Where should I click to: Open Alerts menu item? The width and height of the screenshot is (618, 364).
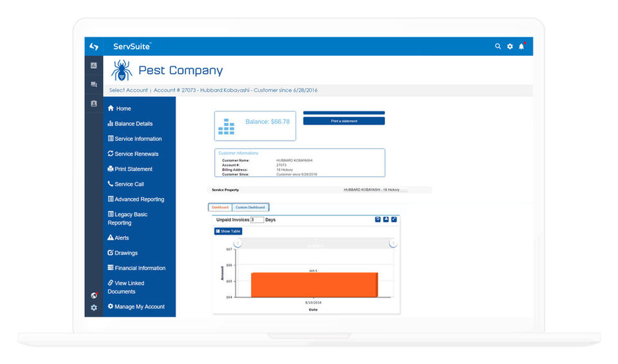tap(118, 237)
